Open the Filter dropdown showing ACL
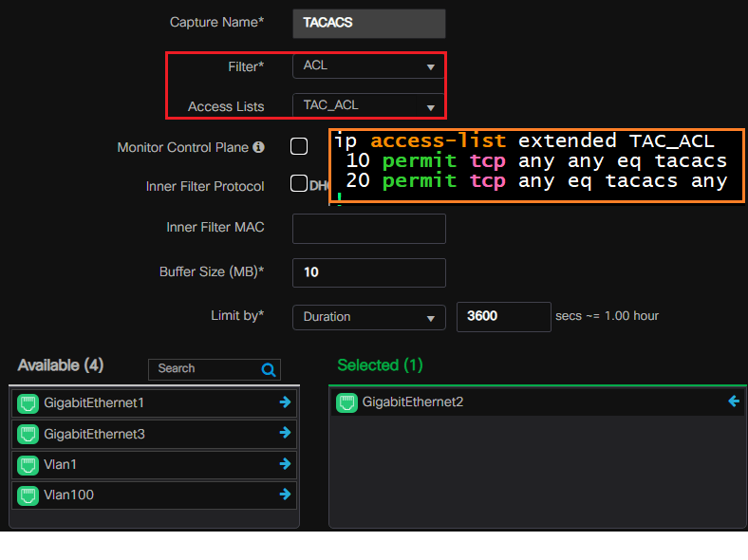The image size is (748, 560). 368,66
